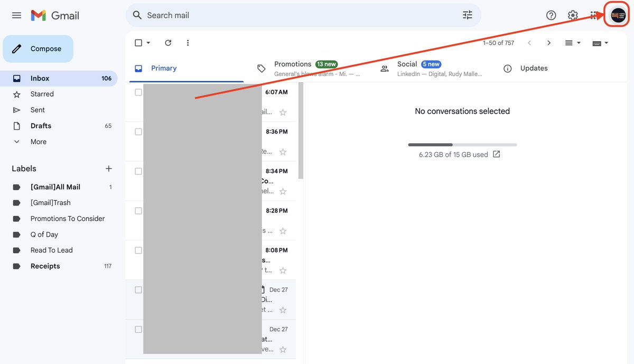
Task: Switch to the Promotions tab
Action: click(310, 69)
